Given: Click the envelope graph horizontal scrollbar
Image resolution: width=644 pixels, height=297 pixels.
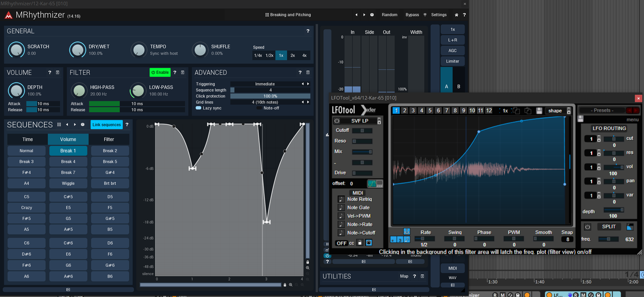Looking at the screenshot, I should pos(210,285).
